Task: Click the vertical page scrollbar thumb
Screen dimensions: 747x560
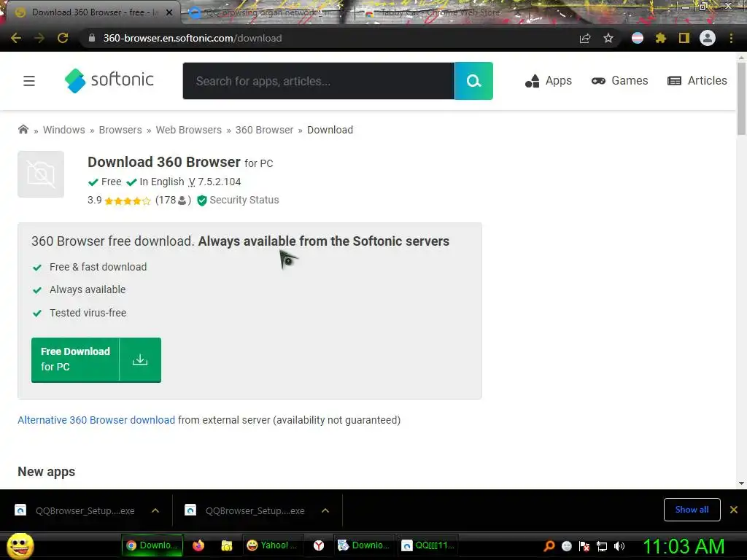Action: (741, 99)
